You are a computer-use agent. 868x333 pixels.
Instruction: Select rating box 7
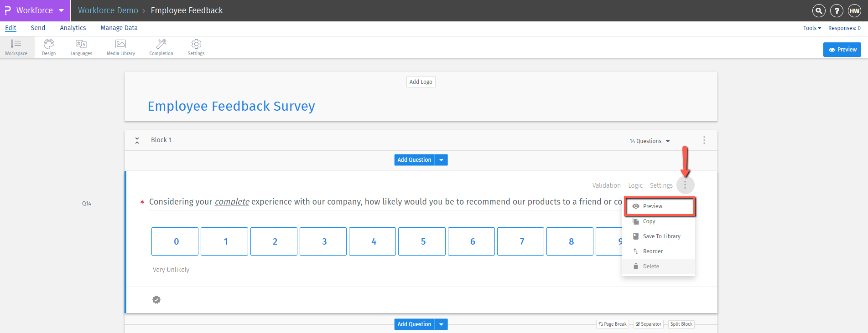pos(520,241)
